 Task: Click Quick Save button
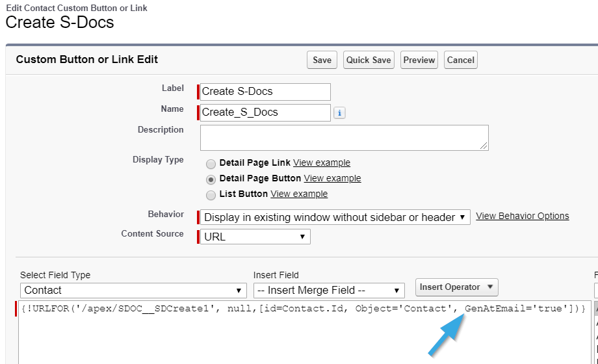pyautogui.click(x=369, y=60)
